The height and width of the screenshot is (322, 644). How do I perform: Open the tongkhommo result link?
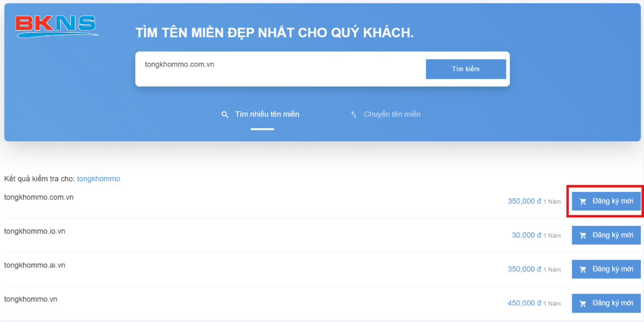tap(98, 179)
